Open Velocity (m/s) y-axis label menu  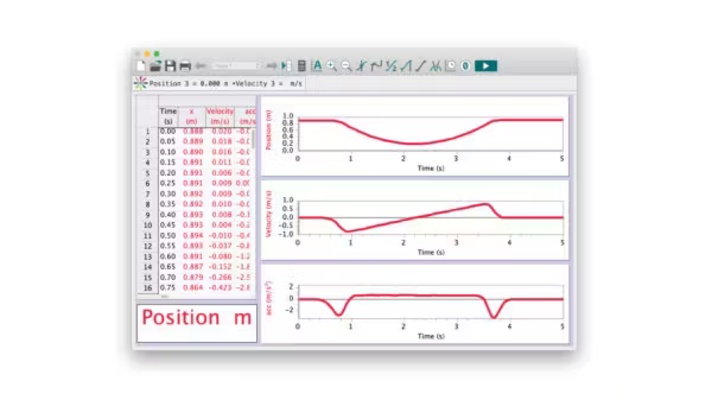[x=268, y=214]
